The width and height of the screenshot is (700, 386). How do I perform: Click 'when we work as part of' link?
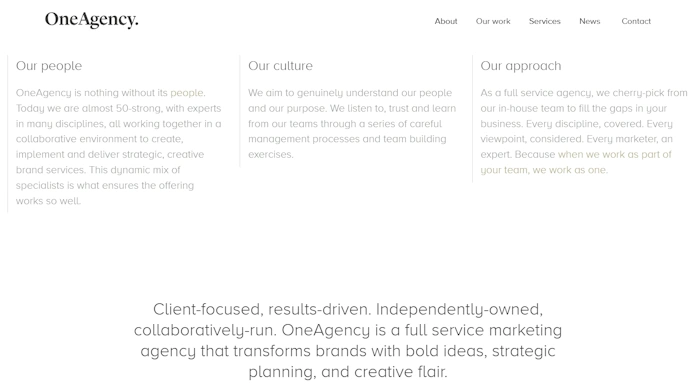point(614,154)
